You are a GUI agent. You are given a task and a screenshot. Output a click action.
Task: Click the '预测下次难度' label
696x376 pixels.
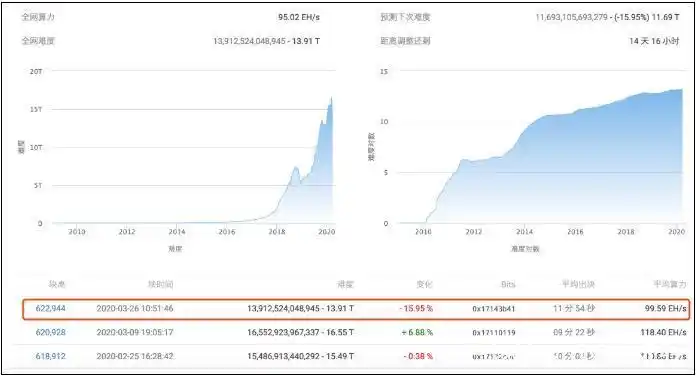(x=405, y=17)
